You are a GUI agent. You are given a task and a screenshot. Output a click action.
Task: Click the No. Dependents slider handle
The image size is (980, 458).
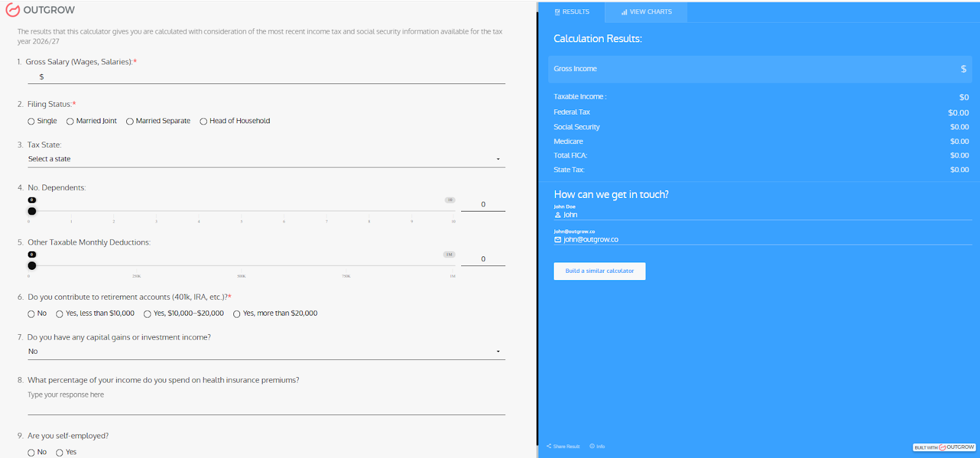tap(32, 211)
